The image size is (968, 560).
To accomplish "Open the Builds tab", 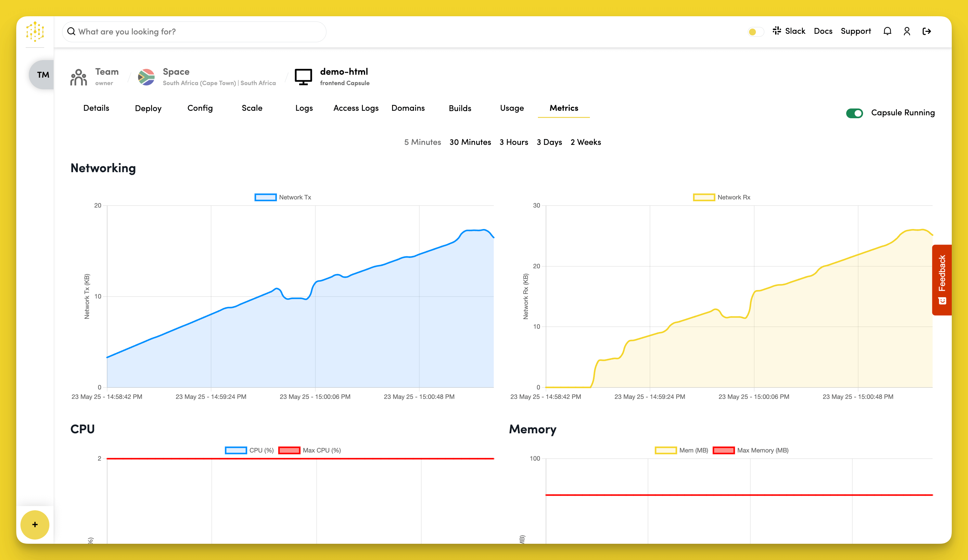I will pos(460,108).
